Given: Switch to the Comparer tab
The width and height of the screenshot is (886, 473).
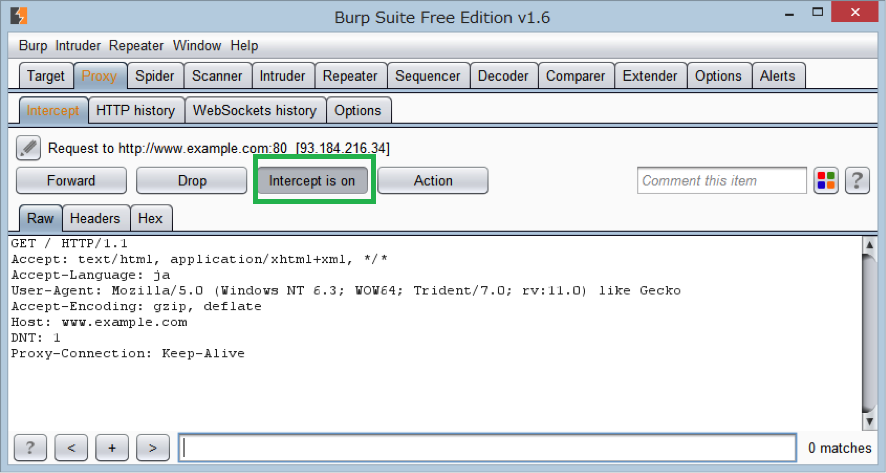Looking at the screenshot, I should [x=575, y=76].
